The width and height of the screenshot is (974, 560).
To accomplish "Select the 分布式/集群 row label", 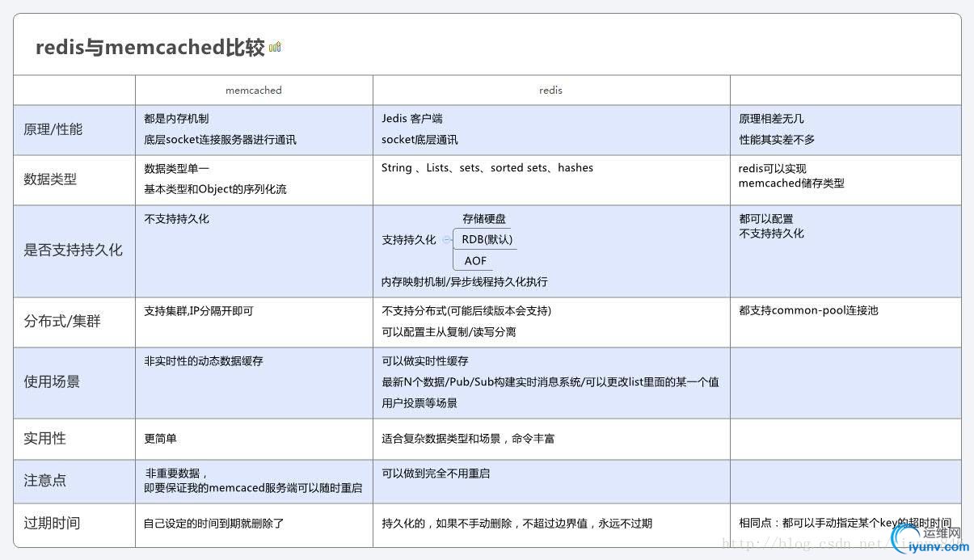I will click(x=62, y=322).
